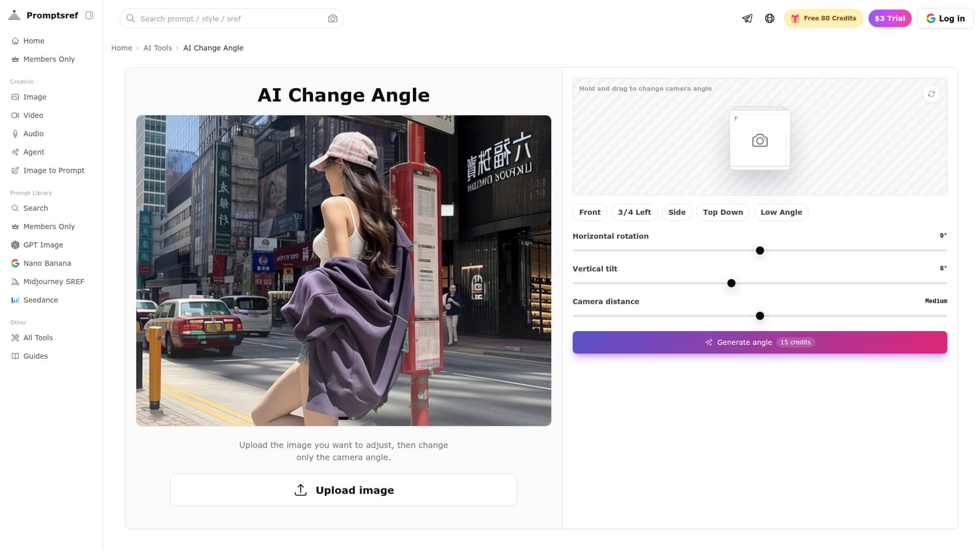Click Camera distance slider handle
The width and height of the screenshot is (980, 551).
click(760, 316)
